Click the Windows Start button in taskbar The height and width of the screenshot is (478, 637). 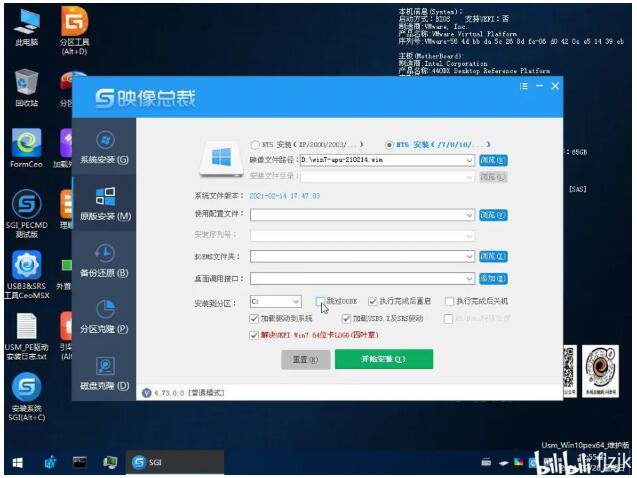pos(17,463)
